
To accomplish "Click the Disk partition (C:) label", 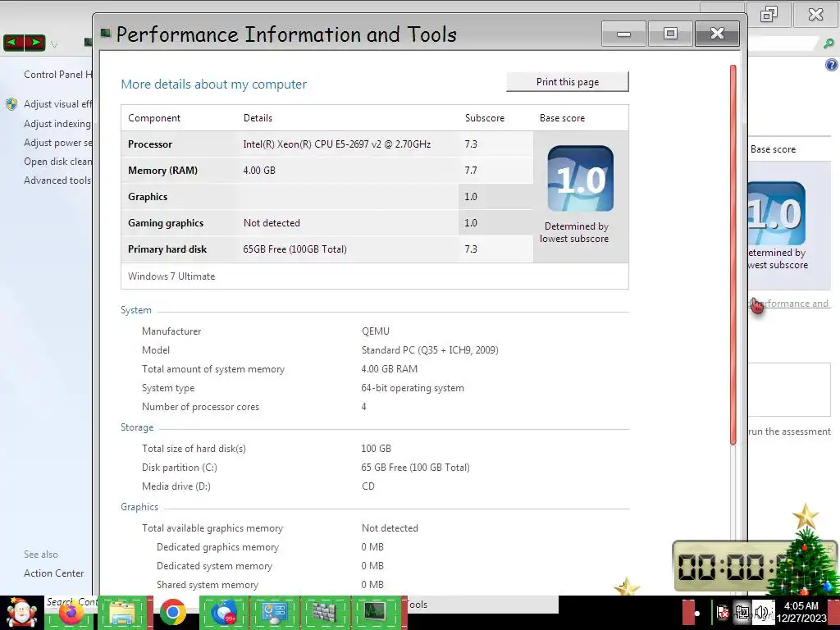I will pyautogui.click(x=179, y=467).
